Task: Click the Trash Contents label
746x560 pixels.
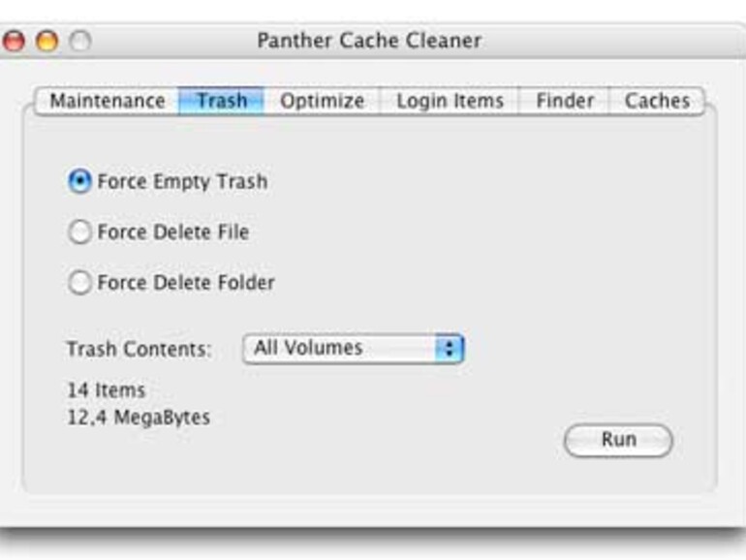Action: coord(139,349)
